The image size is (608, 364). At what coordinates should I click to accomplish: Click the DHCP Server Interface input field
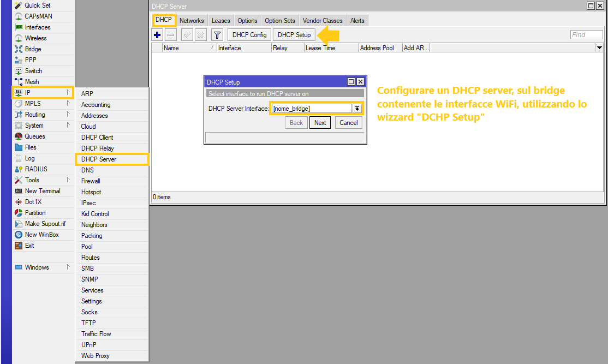(x=312, y=109)
